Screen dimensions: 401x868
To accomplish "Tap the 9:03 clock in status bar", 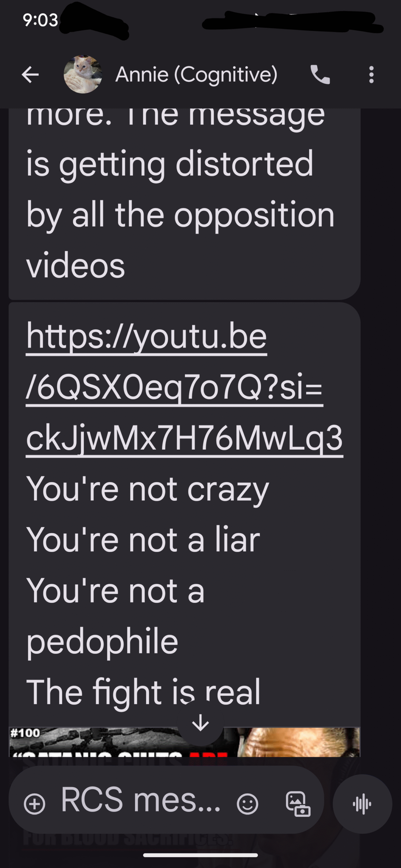I will click(41, 20).
